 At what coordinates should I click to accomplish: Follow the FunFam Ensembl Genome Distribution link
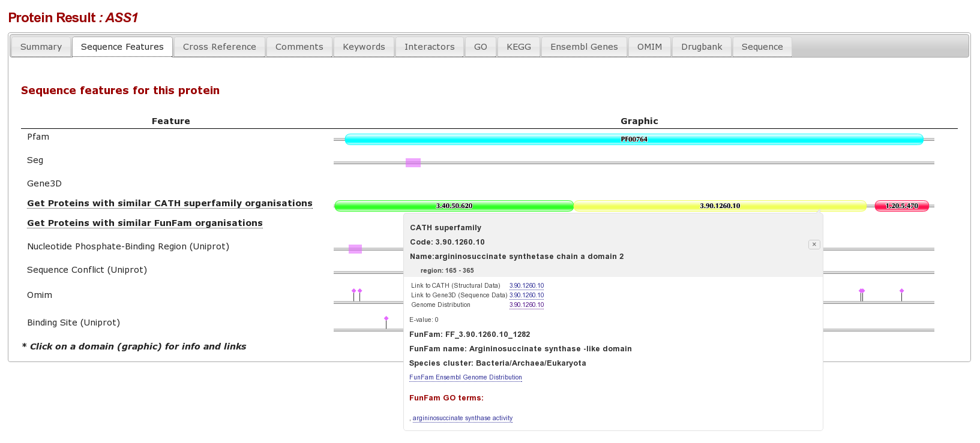(465, 378)
